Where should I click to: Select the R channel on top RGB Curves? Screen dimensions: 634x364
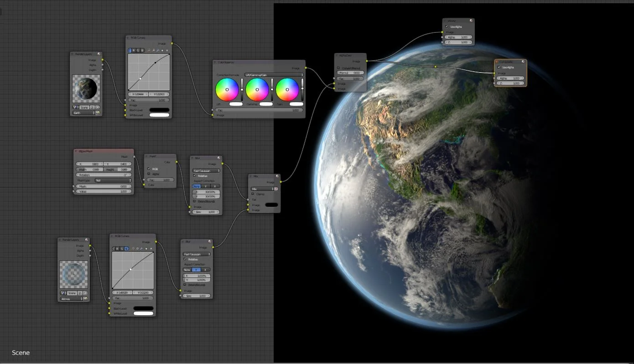pos(134,50)
